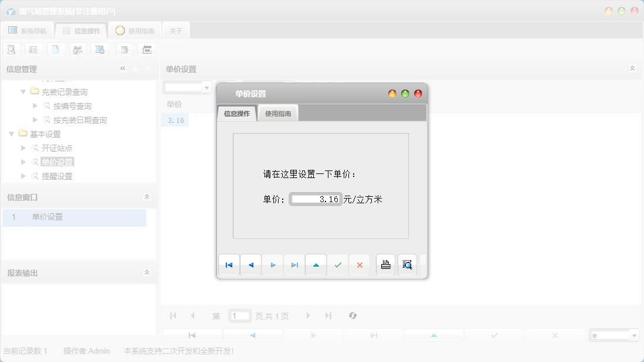Go to last record with the navigator
The width and height of the screenshot is (644, 362).
tap(294, 265)
